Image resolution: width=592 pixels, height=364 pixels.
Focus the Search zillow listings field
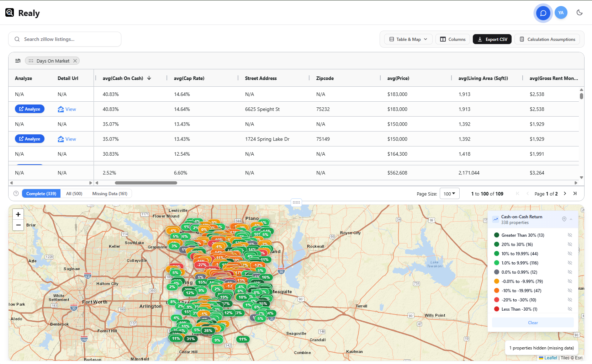pos(65,39)
